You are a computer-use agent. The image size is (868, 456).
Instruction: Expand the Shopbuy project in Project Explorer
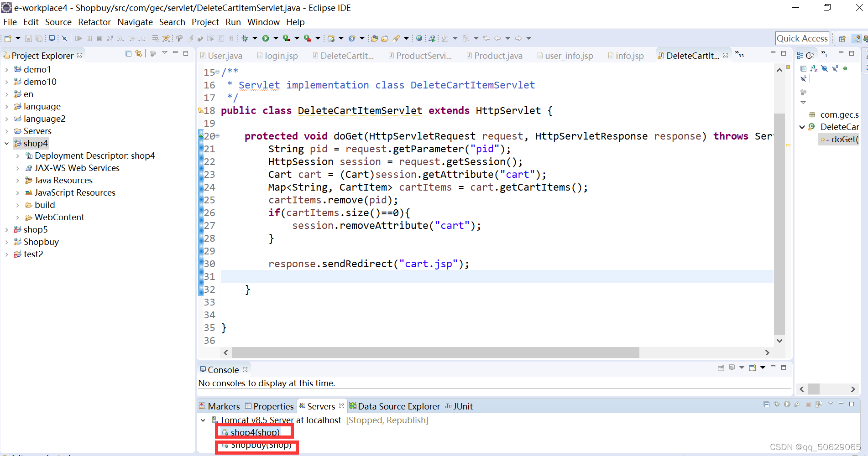coord(7,242)
